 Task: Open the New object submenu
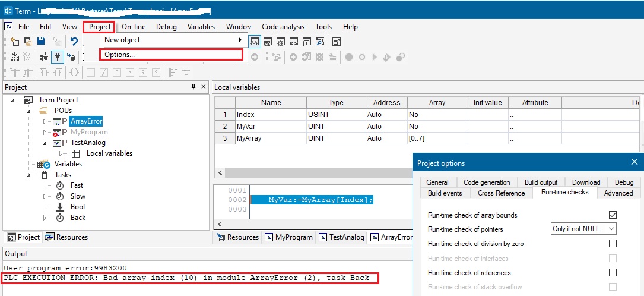(173, 40)
